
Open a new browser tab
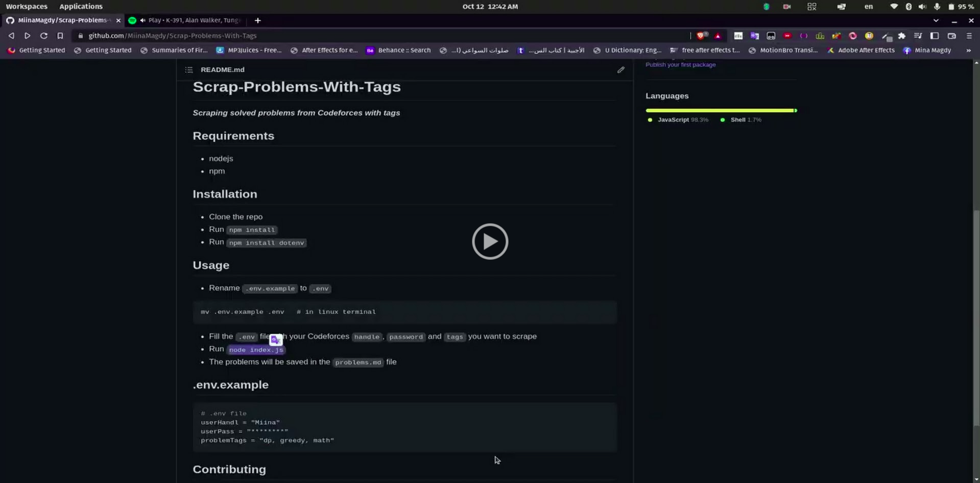coord(258,20)
